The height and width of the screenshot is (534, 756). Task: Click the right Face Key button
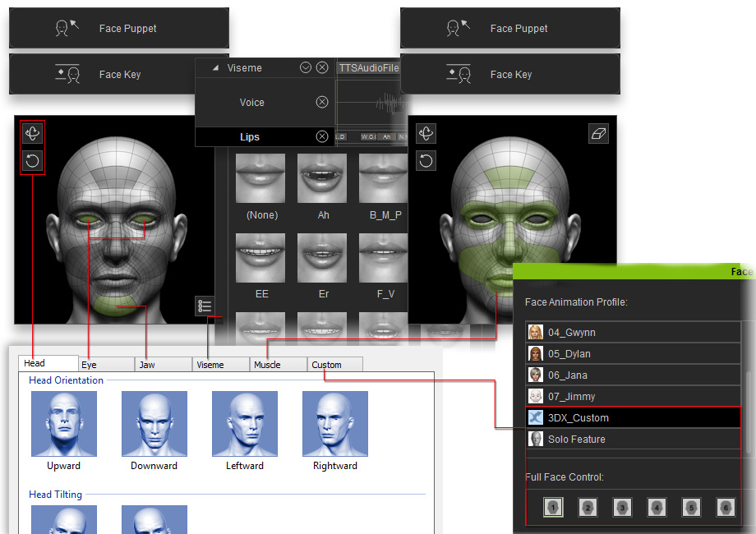pos(510,74)
